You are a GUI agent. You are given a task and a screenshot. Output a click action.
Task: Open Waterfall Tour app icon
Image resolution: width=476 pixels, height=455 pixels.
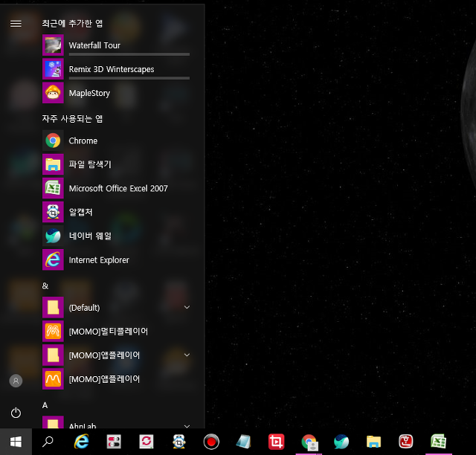53,45
